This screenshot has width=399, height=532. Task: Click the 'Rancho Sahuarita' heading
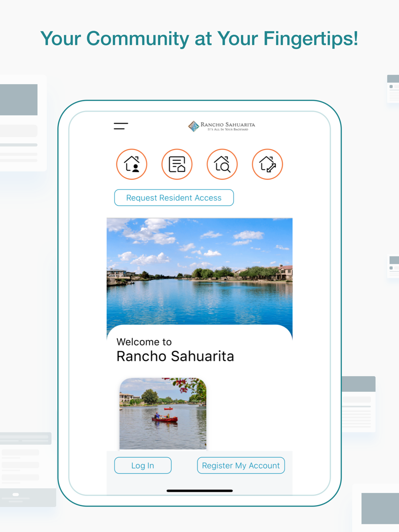[175, 356]
